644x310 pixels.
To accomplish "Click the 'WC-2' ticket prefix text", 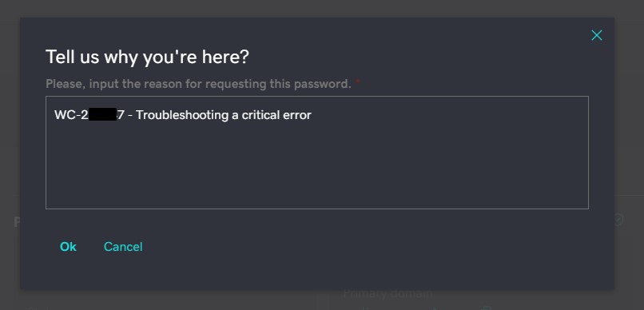I will coord(71,115).
